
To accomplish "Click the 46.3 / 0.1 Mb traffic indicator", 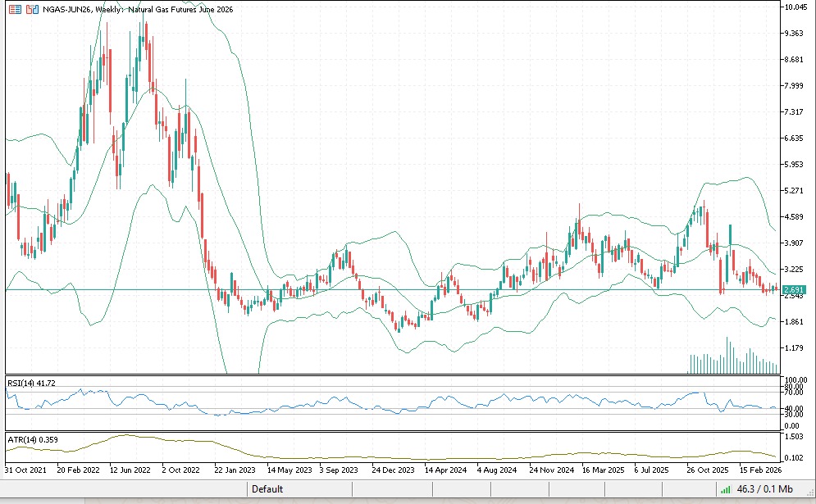I will (x=765, y=489).
